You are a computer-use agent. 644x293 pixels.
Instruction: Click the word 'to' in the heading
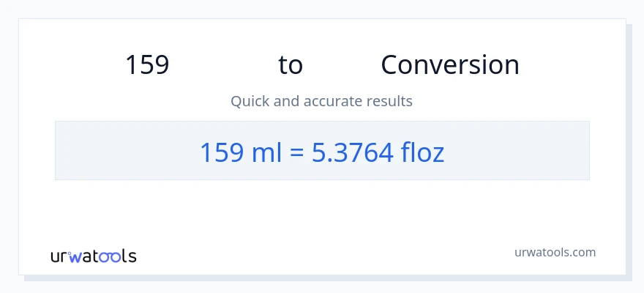[291, 65]
